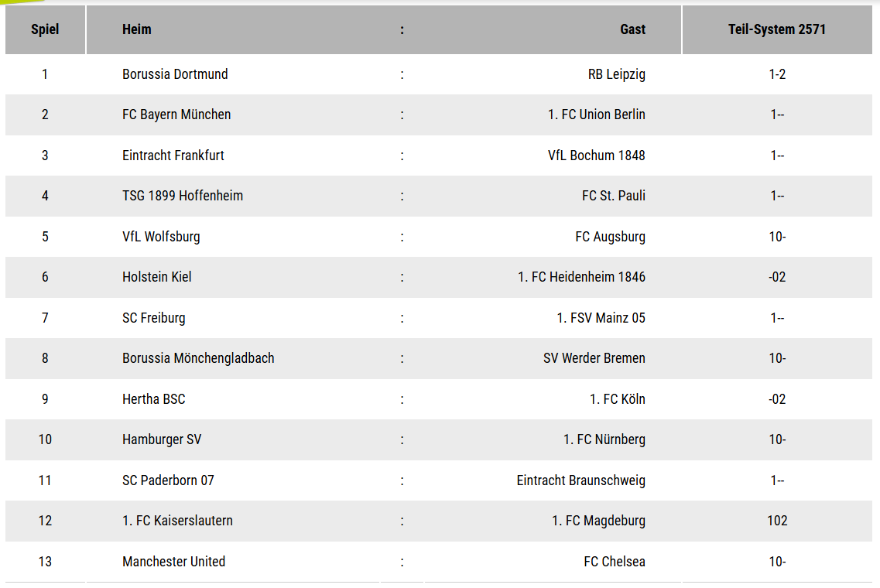Click the Teil-System 2571 column header

[777, 29]
